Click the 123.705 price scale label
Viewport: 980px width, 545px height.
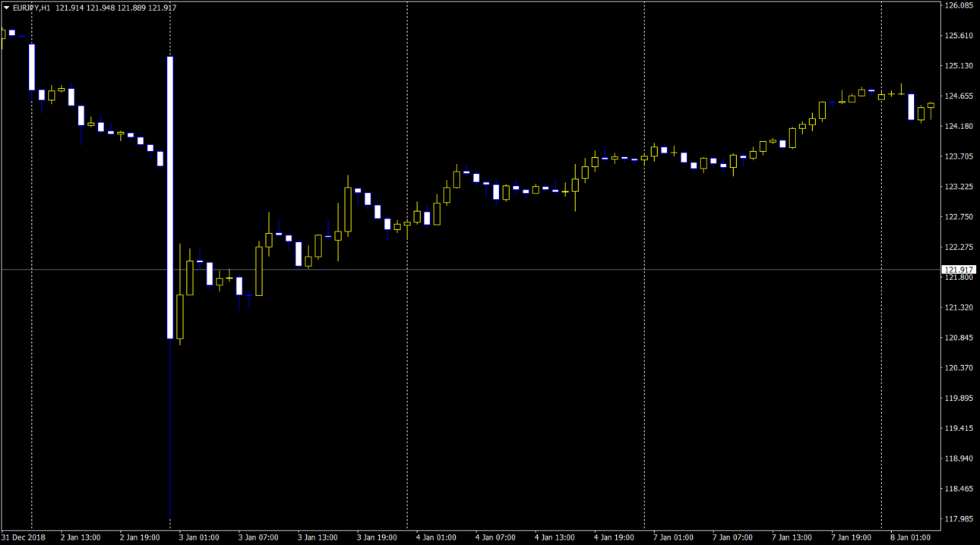coord(958,156)
